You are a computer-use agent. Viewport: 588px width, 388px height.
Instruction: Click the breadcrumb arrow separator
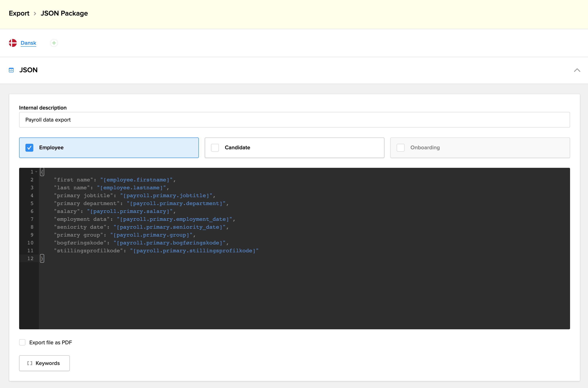35,14
